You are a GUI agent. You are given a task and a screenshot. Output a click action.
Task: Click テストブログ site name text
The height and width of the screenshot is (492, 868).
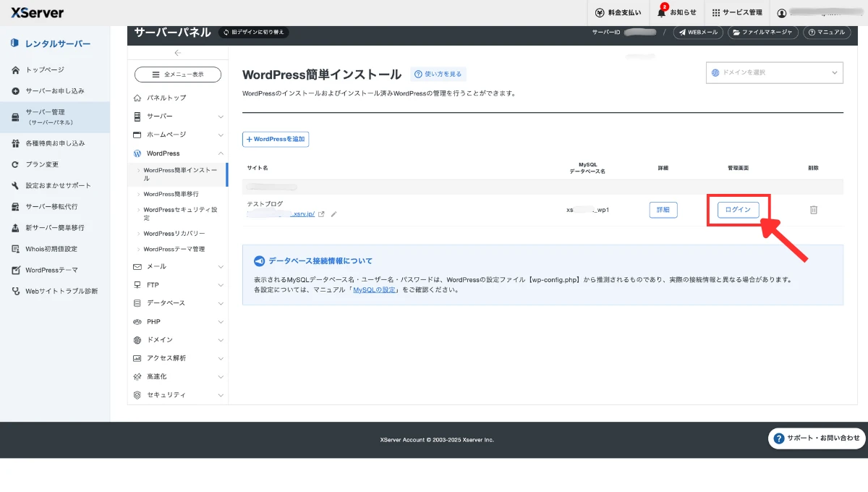tap(265, 204)
